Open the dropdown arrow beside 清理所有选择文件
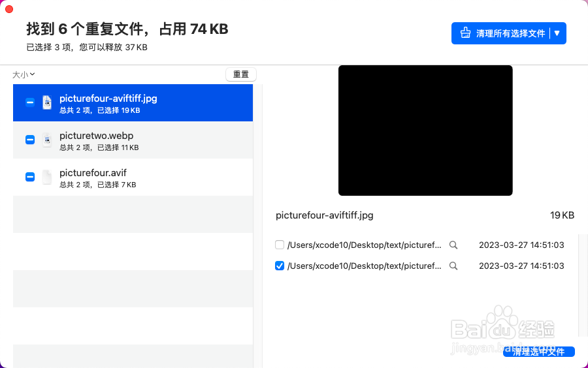The width and height of the screenshot is (588, 368). coord(557,33)
